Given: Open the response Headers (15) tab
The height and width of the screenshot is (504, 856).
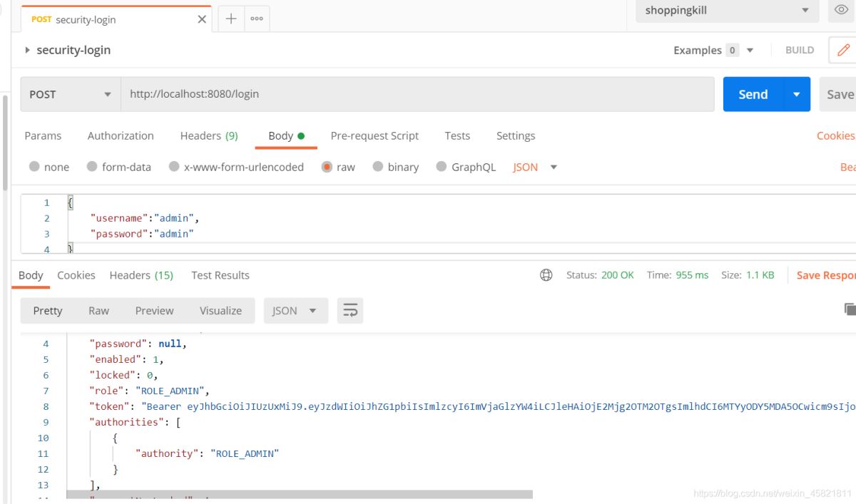Looking at the screenshot, I should [x=141, y=275].
